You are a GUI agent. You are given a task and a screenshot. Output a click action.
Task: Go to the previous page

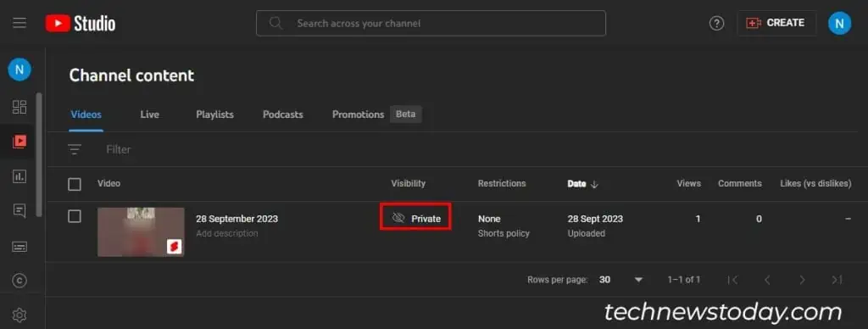(767, 280)
